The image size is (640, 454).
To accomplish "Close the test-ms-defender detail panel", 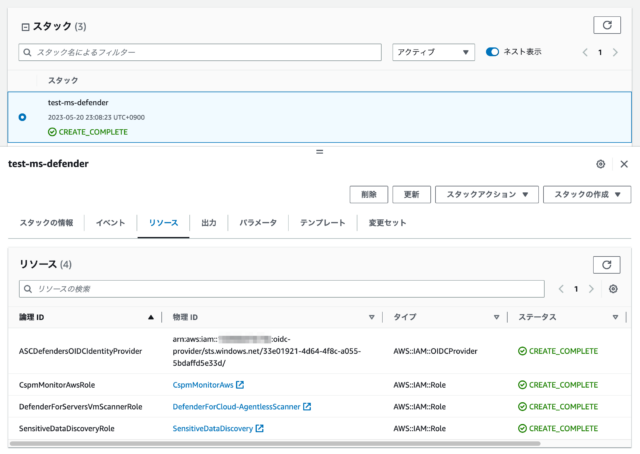I will 624,164.
